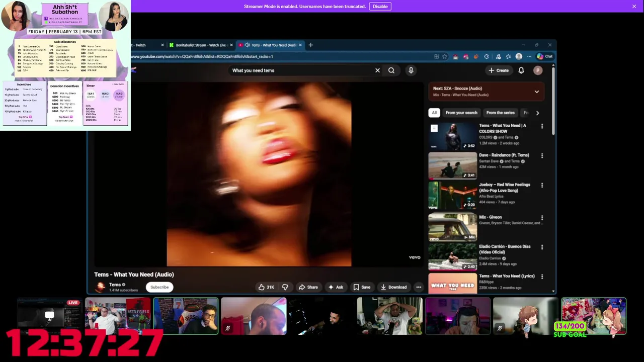Click the YouTube search magnifier icon
The image size is (644, 362).
coord(391,70)
